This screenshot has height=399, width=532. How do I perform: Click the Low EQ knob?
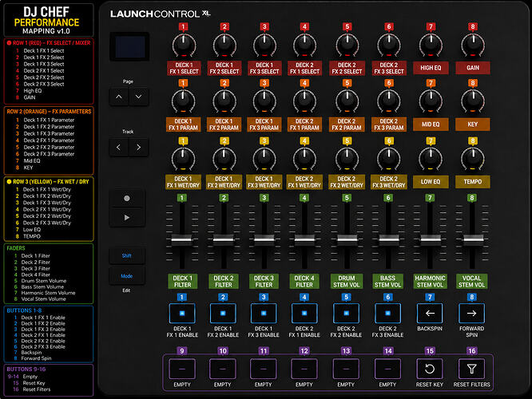click(431, 159)
